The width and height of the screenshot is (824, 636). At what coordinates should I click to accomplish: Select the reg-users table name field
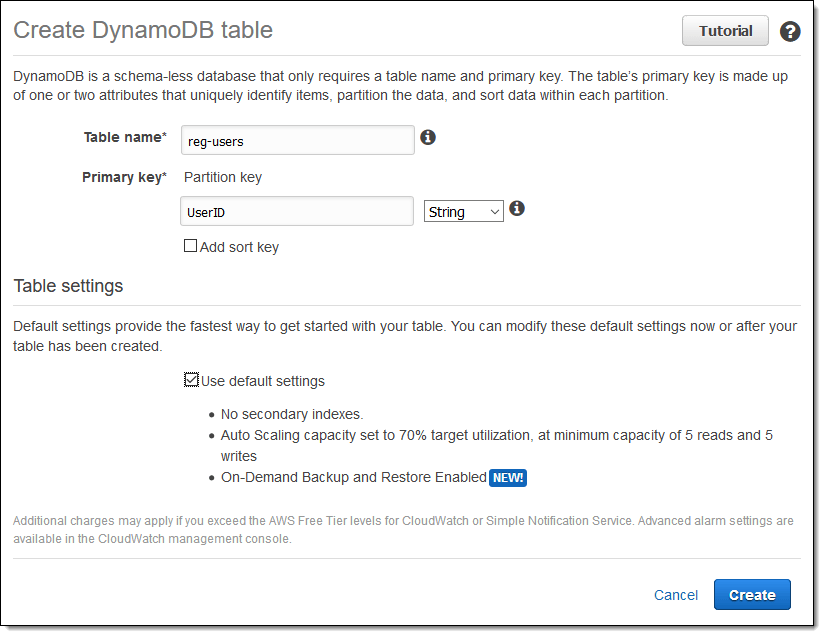297,139
